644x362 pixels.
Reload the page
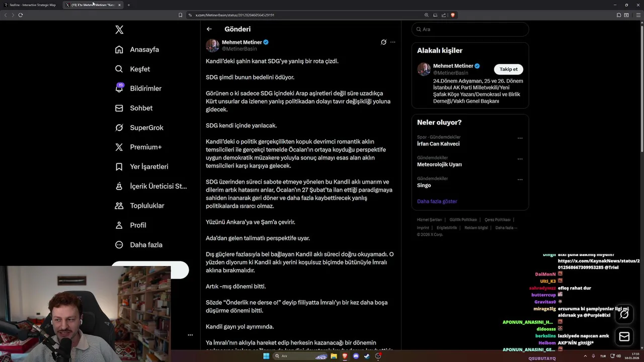click(21, 15)
